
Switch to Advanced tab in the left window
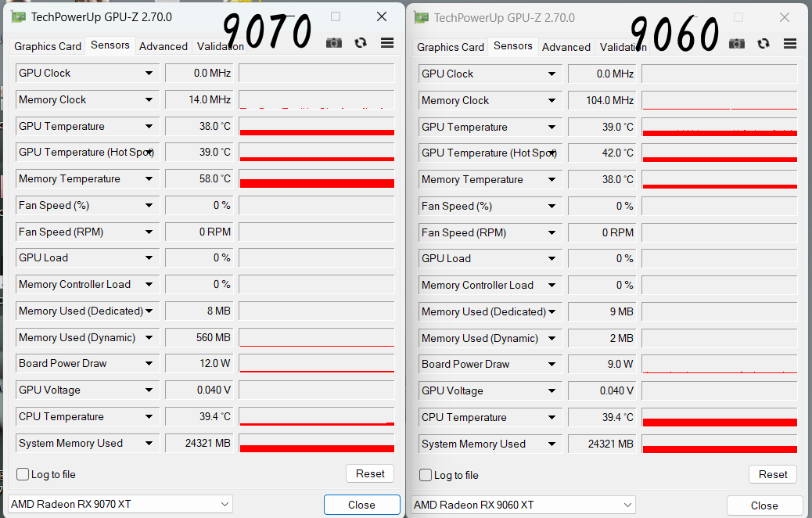163,46
